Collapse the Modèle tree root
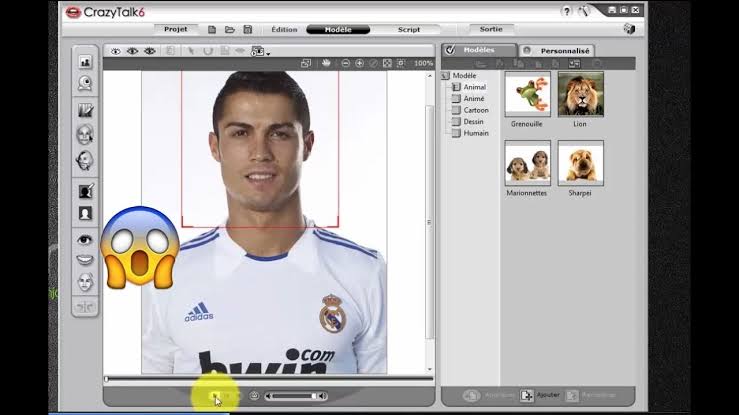The image size is (739, 415). pos(445,75)
